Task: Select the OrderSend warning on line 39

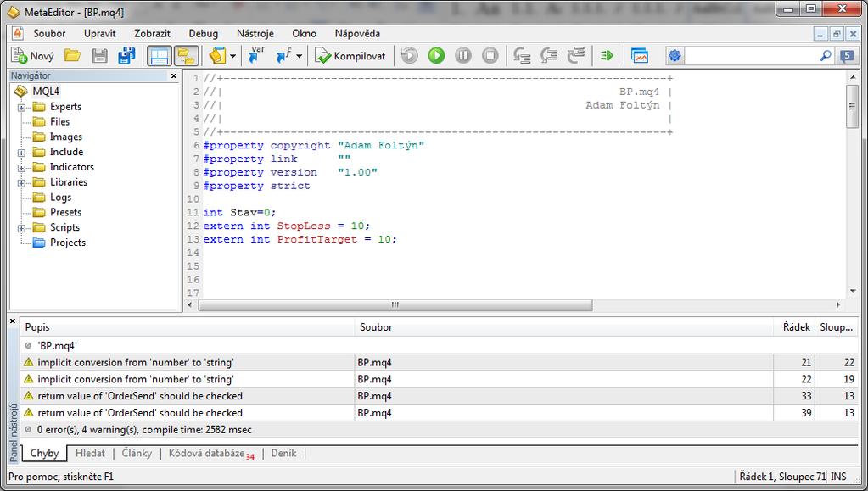Action: click(439, 412)
